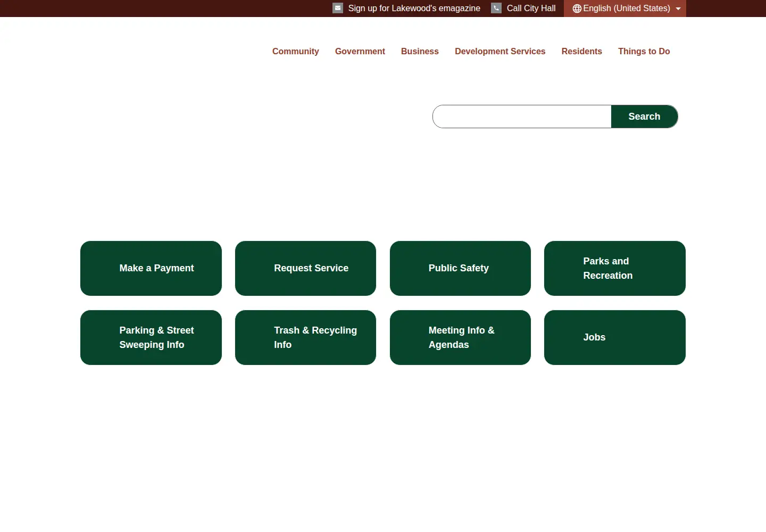Open Trash & Recycling Info tile

tap(305, 337)
